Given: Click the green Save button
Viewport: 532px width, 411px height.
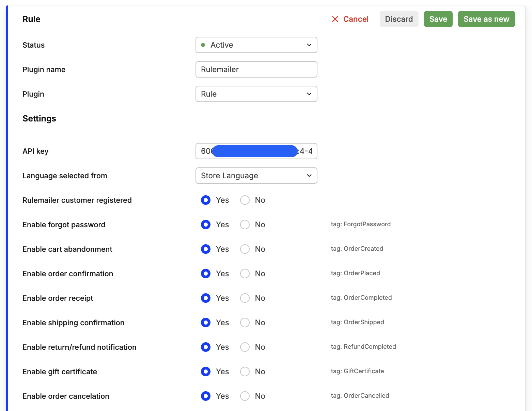Looking at the screenshot, I should (438, 19).
